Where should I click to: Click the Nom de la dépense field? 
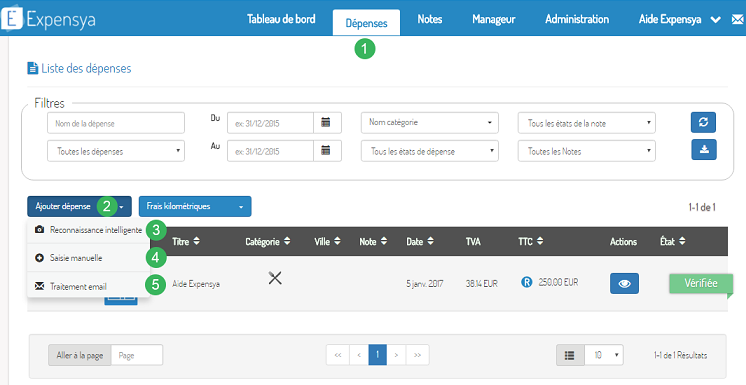[x=116, y=123]
